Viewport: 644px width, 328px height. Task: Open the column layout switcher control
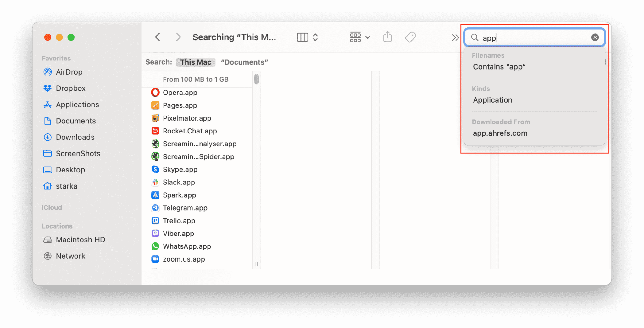click(x=315, y=37)
